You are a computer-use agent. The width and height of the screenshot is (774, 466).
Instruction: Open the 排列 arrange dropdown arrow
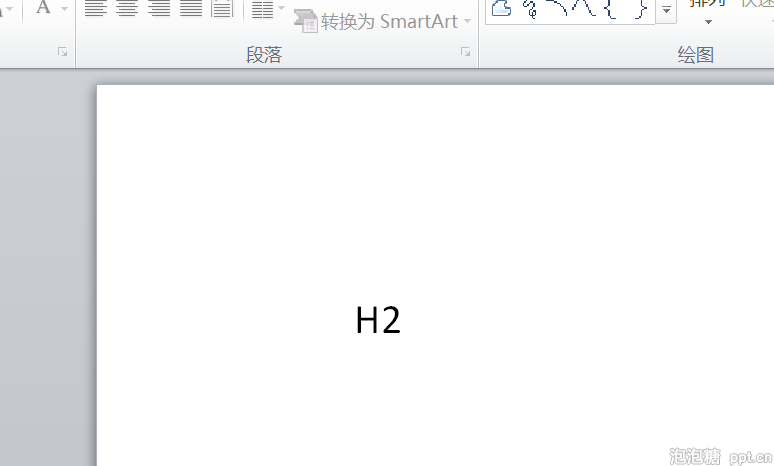708,22
